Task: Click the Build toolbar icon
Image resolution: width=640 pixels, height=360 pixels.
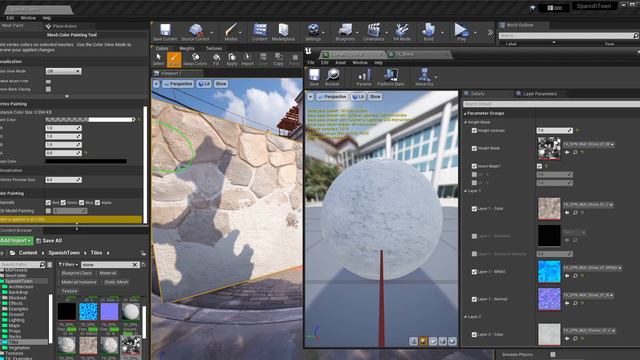Action: [429, 32]
